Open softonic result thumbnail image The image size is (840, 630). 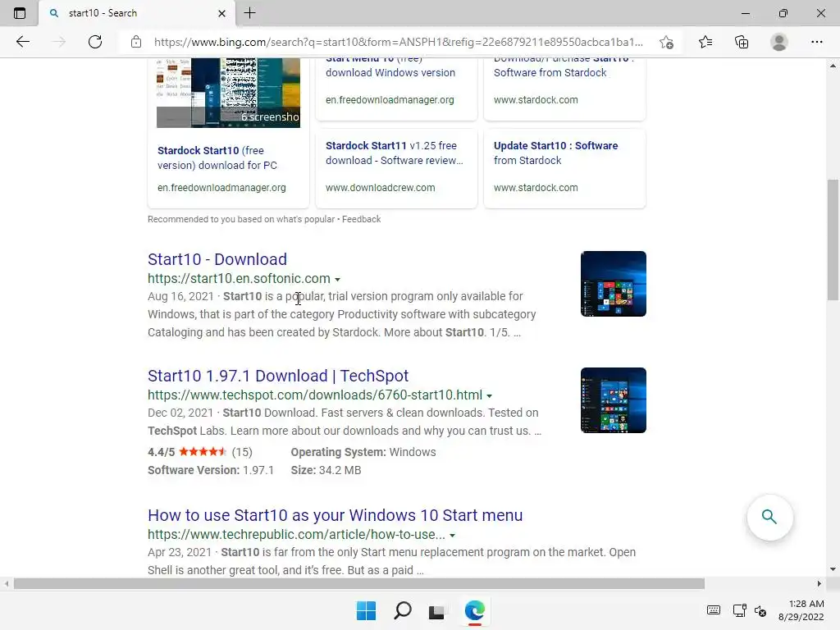[614, 284]
